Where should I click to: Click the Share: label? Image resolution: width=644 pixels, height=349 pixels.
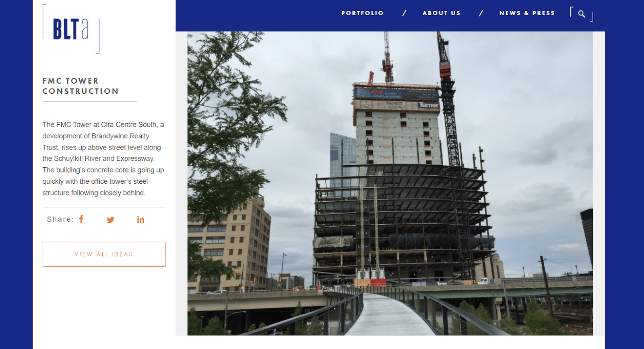pos(60,219)
